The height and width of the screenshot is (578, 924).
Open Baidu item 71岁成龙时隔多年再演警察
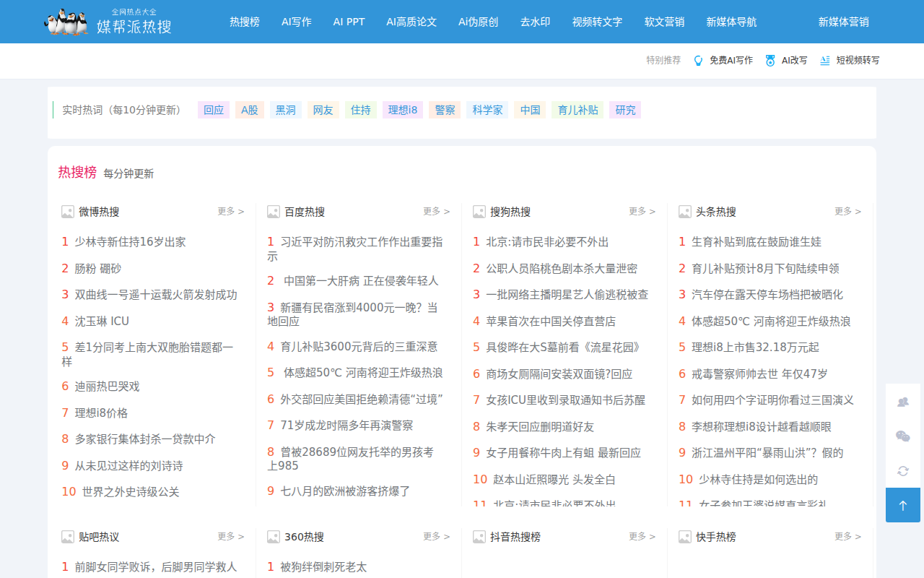346,426
